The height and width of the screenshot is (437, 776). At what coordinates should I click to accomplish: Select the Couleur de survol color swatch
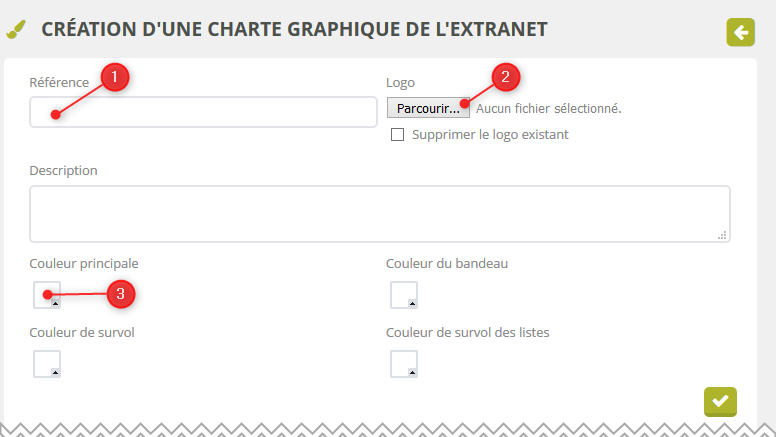pos(46,364)
